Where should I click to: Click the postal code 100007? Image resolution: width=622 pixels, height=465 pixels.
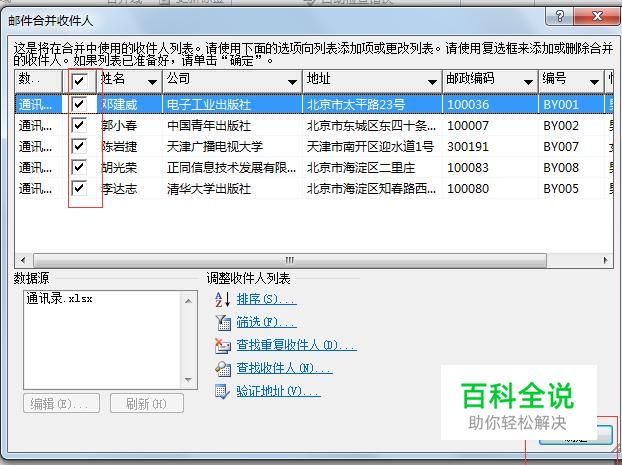tap(468, 126)
